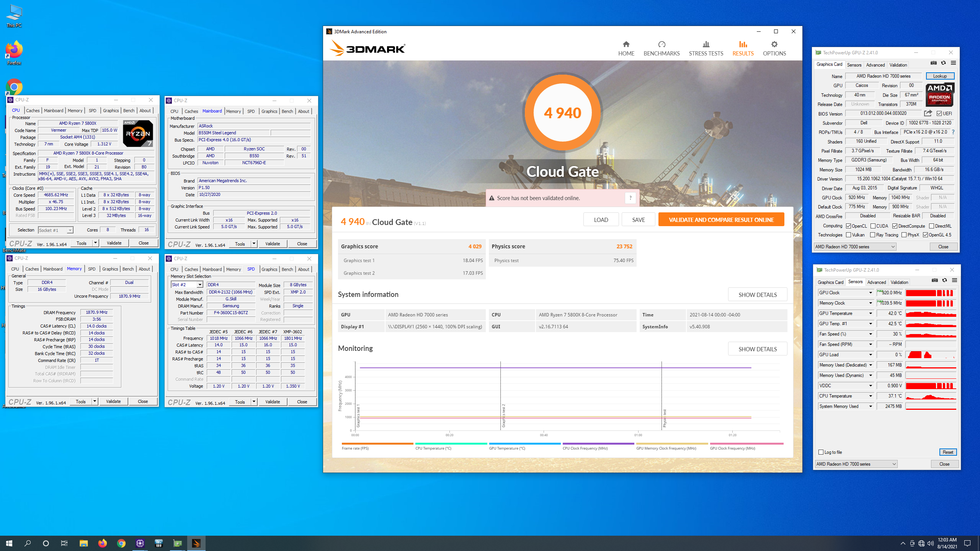Click the Frame rate (FPS) legend bar
The height and width of the screenshot is (551, 980).
click(377, 444)
